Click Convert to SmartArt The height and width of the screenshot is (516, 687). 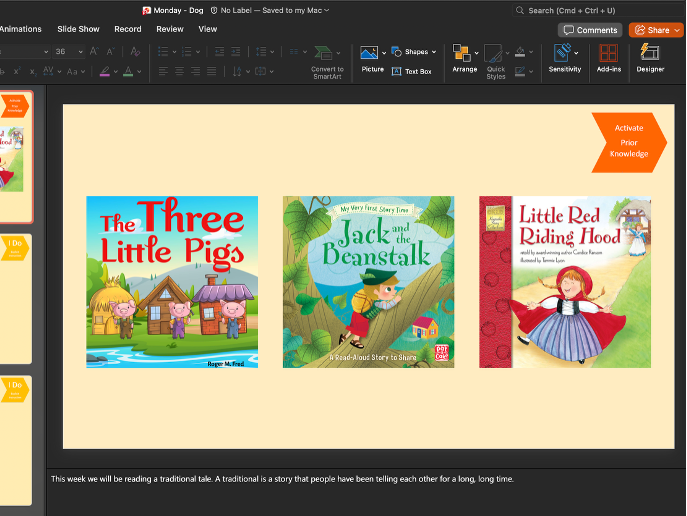(327, 63)
